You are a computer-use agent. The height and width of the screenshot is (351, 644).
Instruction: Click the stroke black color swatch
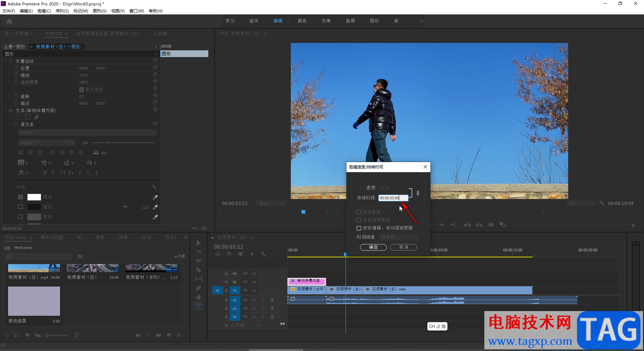point(34,207)
